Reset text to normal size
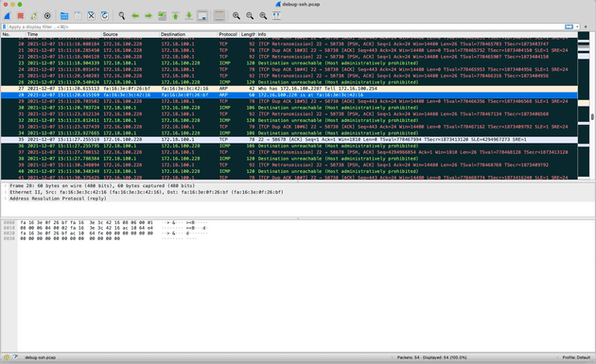The height and width of the screenshot is (364, 596). tap(263, 16)
